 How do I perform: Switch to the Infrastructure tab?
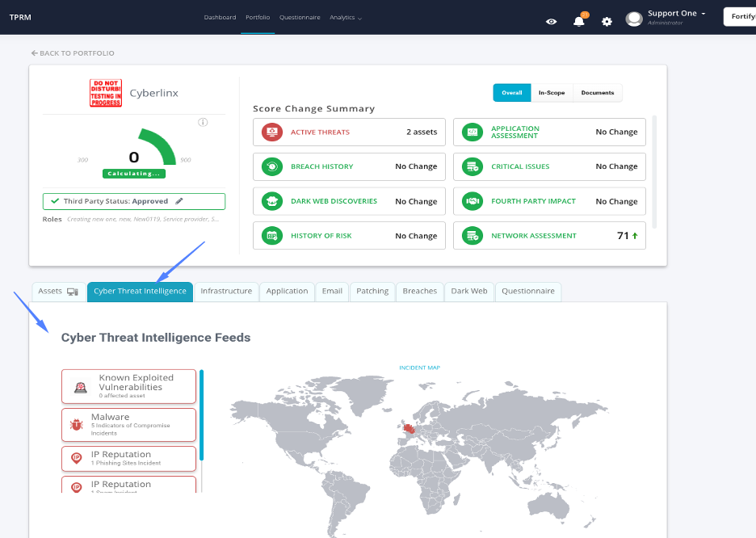225,291
